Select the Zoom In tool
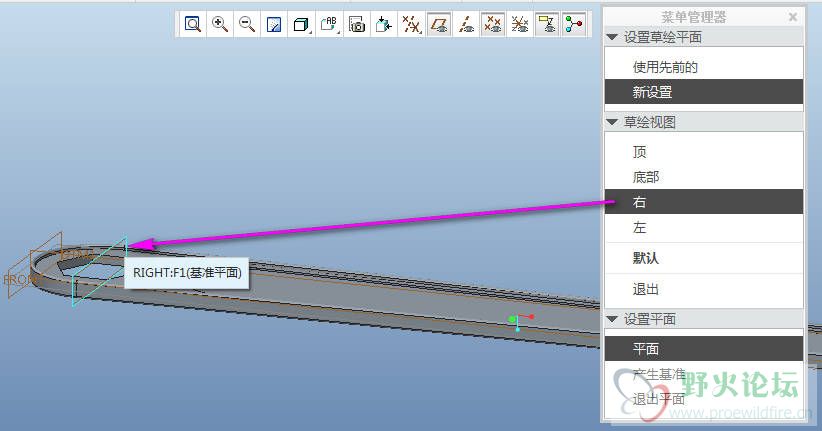The image size is (822, 431). [x=220, y=24]
